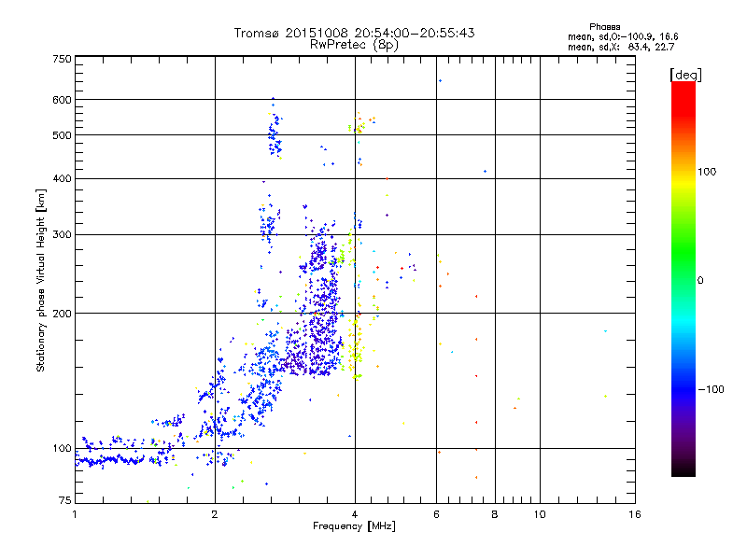Viewport: 747px width, 560px height.
Task: Click the "[deg]" colorbar unit label
Action: pyautogui.click(x=685, y=75)
